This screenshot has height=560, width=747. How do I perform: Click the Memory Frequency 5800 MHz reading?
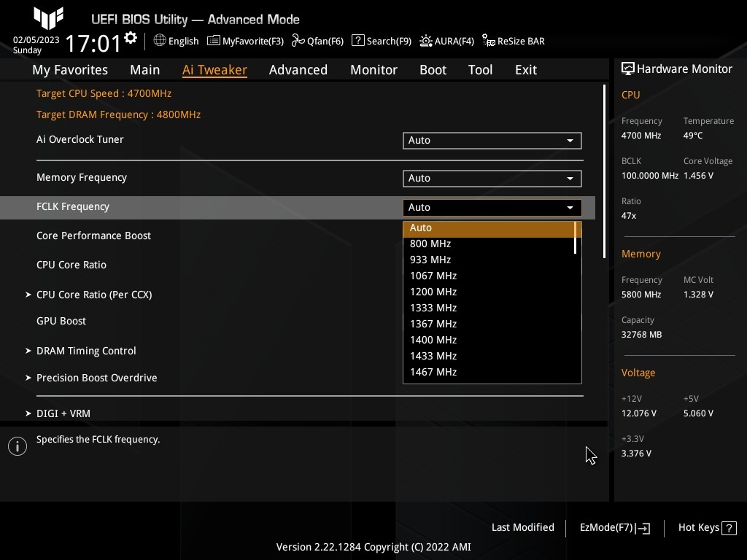coord(641,295)
